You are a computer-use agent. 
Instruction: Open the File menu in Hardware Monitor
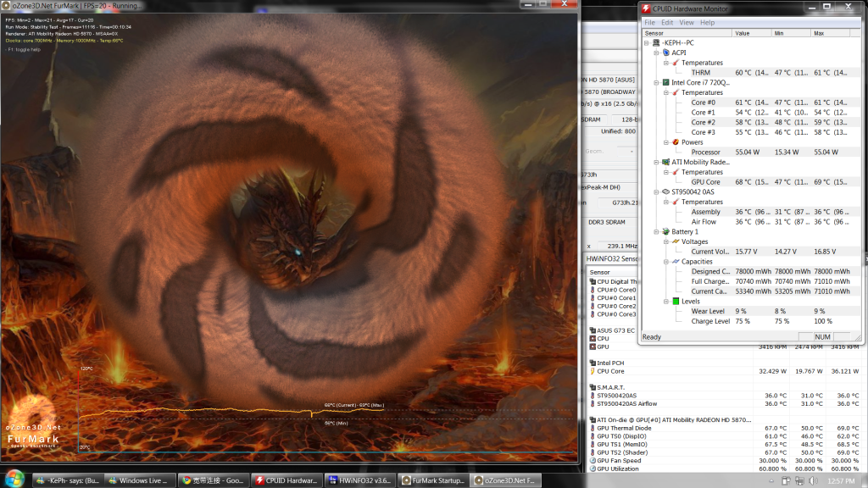tap(649, 23)
